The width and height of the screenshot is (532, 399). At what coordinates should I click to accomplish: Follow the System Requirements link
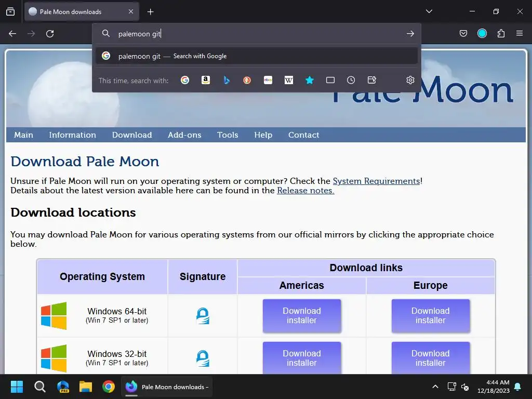(376, 181)
